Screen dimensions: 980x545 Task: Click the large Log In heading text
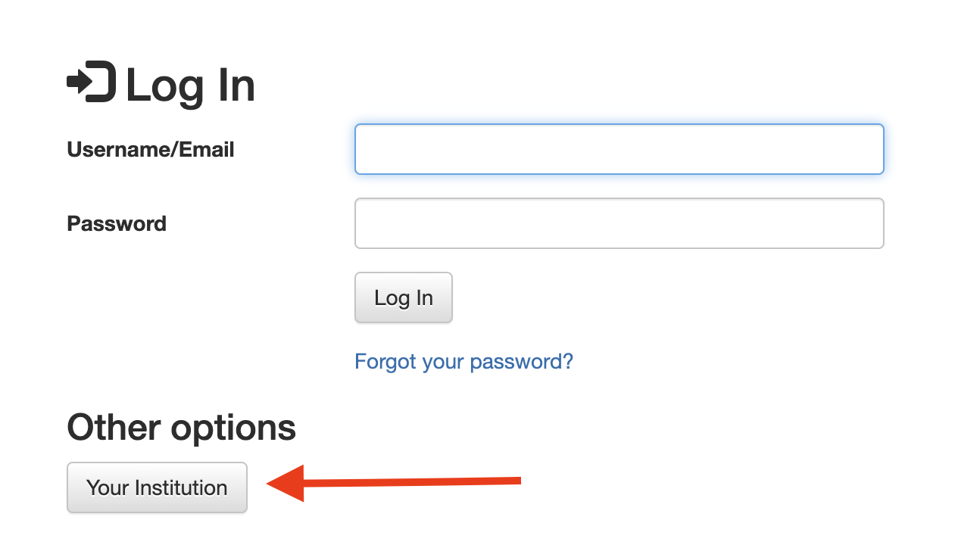[190, 85]
